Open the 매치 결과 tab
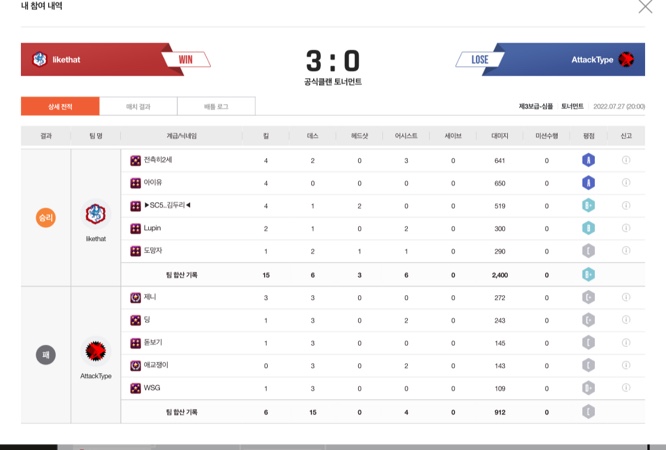This screenshot has width=666, height=450. point(138,106)
